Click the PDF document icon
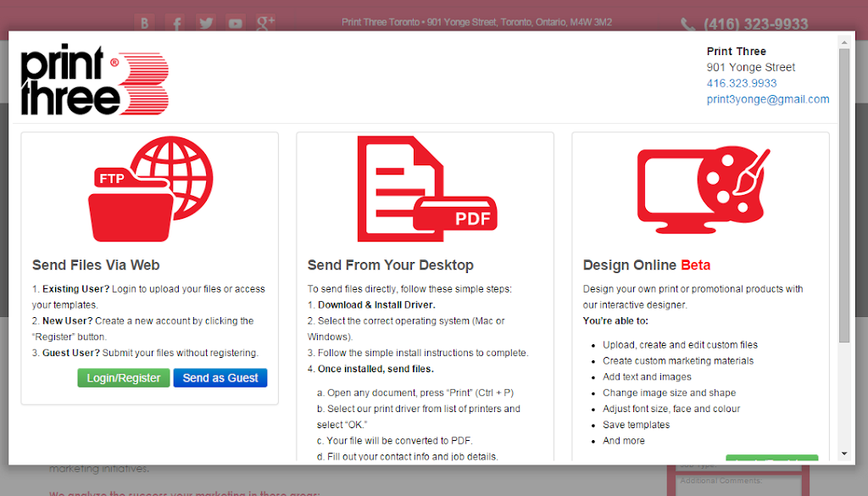868x496 pixels. (x=427, y=189)
